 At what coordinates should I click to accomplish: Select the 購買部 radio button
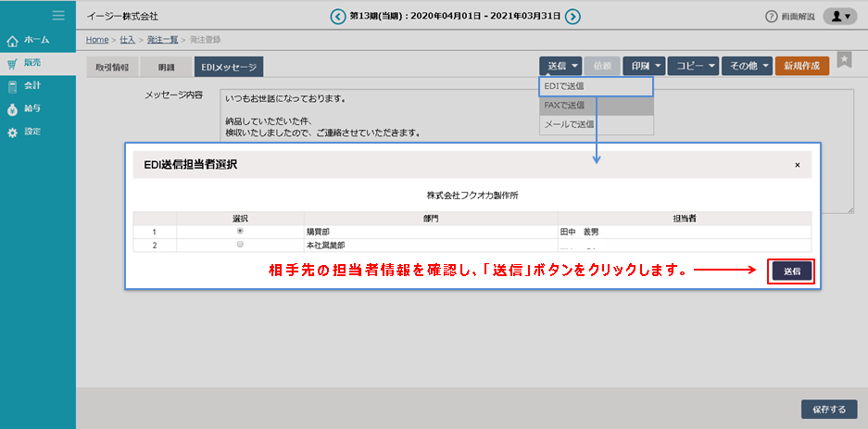click(x=240, y=231)
